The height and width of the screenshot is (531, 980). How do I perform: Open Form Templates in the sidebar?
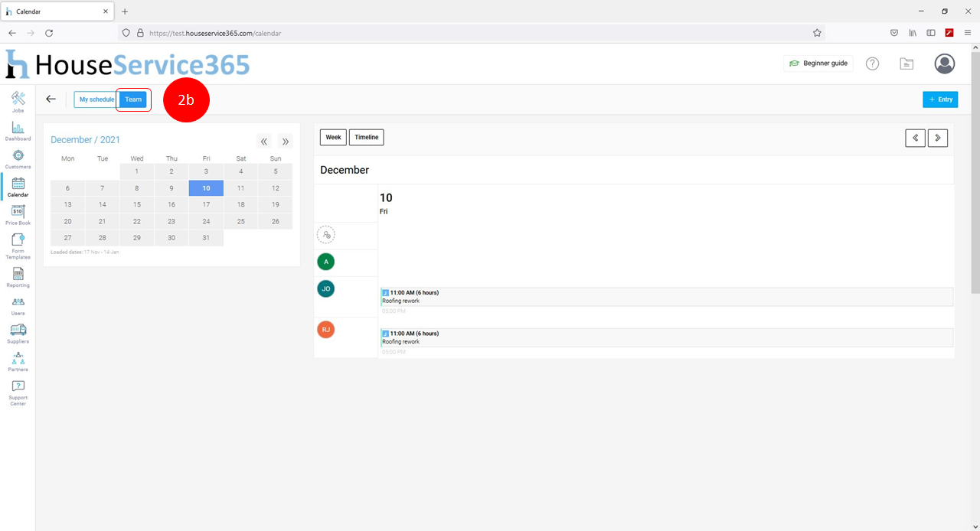pyautogui.click(x=18, y=246)
